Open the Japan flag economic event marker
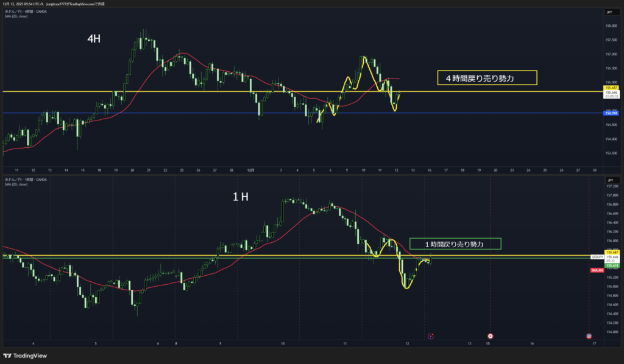624x364 pixels. [x=491, y=335]
